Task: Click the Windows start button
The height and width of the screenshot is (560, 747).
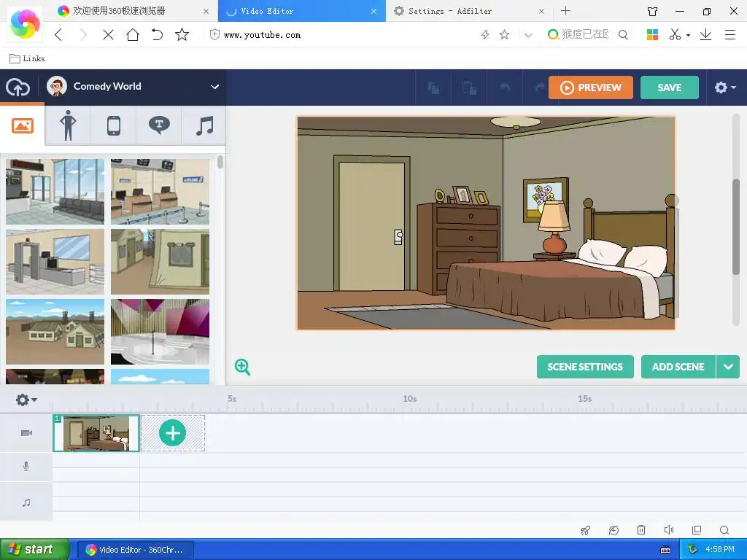Action: (x=34, y=550)
